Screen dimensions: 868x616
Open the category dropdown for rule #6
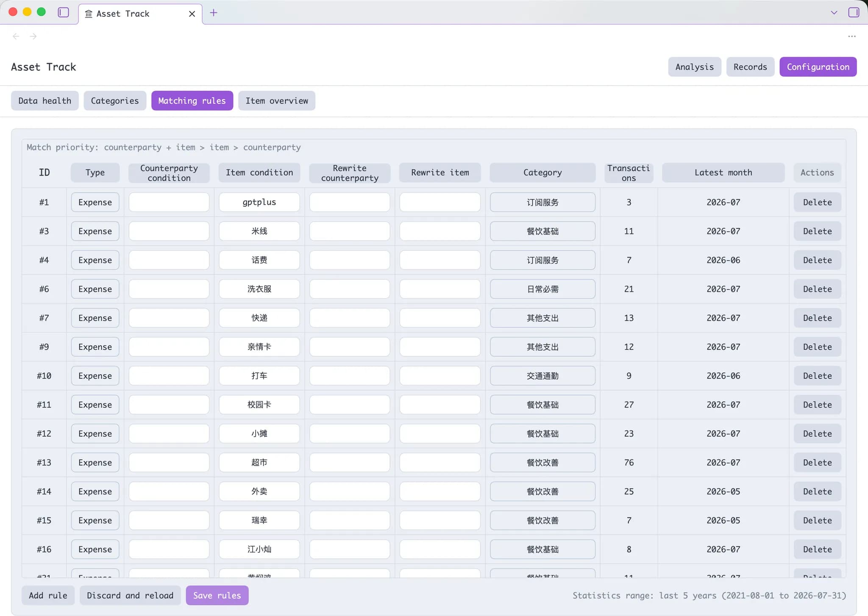pos(542,289)
